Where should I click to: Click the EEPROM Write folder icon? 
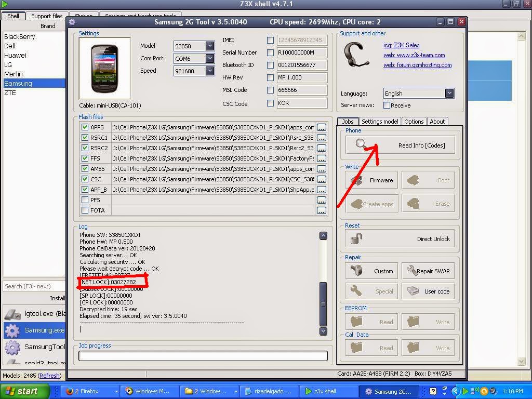[413, 321]
